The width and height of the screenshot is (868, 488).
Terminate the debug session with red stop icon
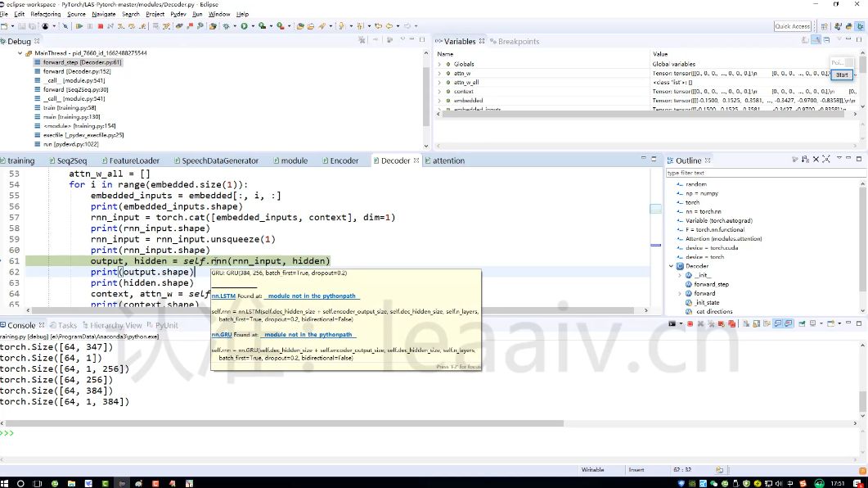(100, 26)
